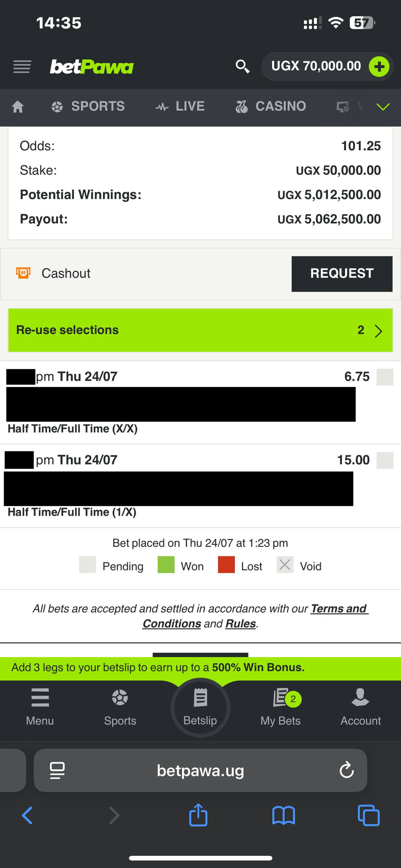
Task: Open the Account icon in bottom bar
Action: (x=361, y=707)
